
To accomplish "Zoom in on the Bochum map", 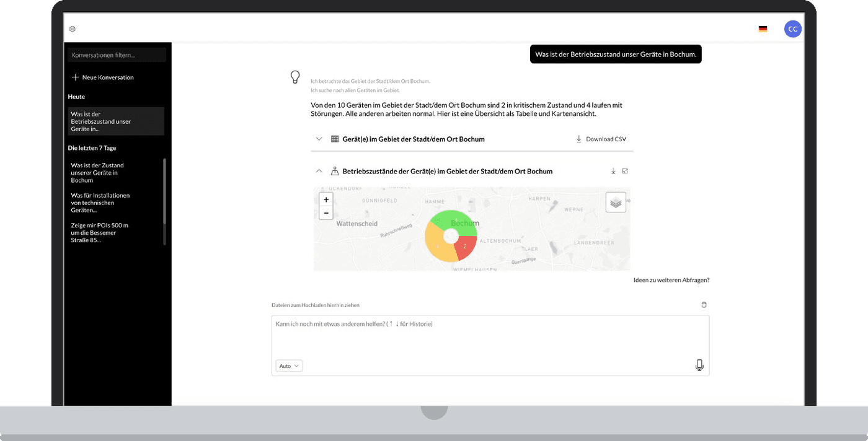I will point(326,199).
